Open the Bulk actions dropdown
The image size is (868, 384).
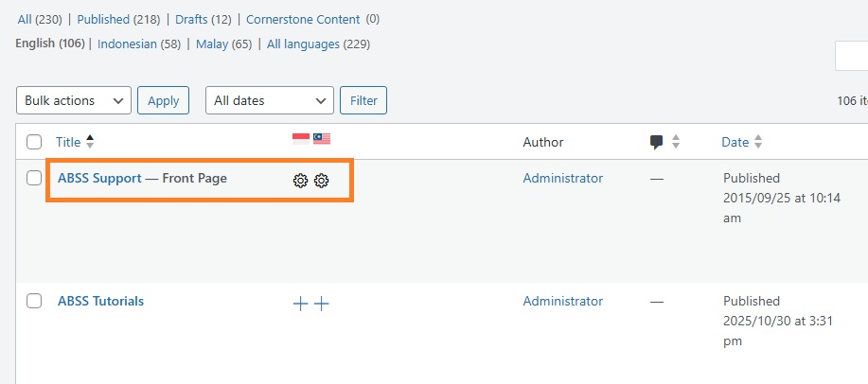point(74,100)
